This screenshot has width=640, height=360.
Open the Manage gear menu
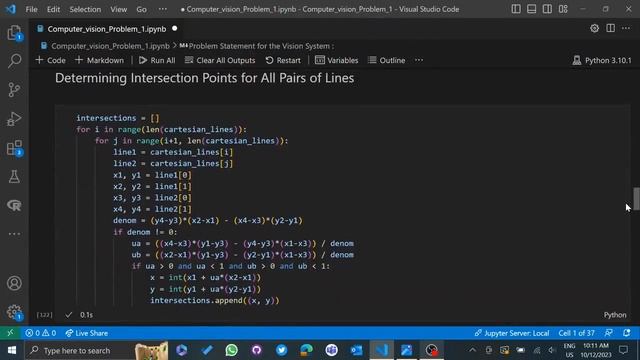[14, 312]
